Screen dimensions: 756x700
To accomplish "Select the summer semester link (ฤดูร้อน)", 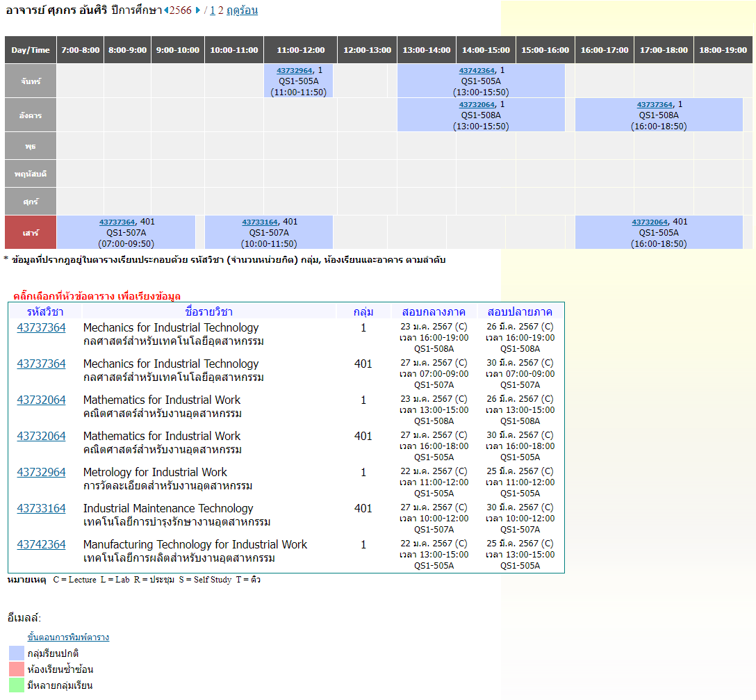I will click(242, 10).
